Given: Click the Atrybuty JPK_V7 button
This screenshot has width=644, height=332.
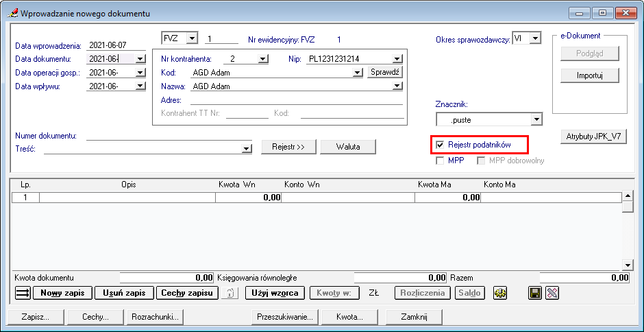Looking at the screenshot, I should pos(594,137).
